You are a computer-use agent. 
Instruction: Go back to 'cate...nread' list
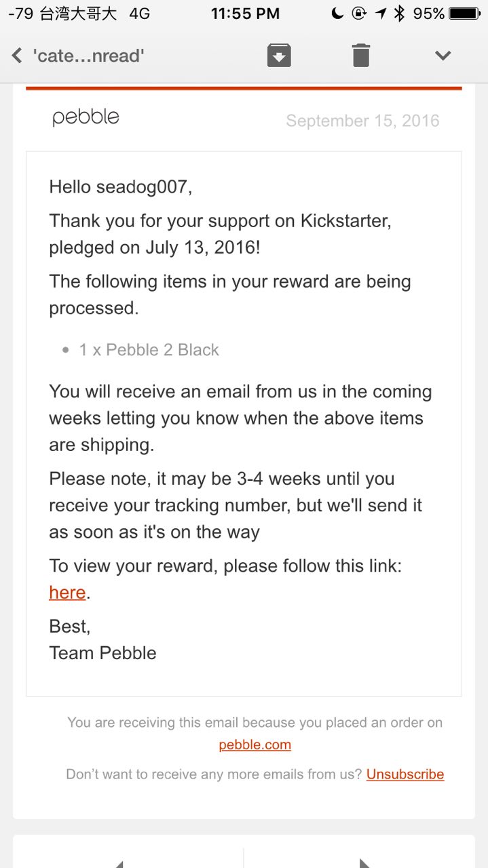[x=18, y=55]
